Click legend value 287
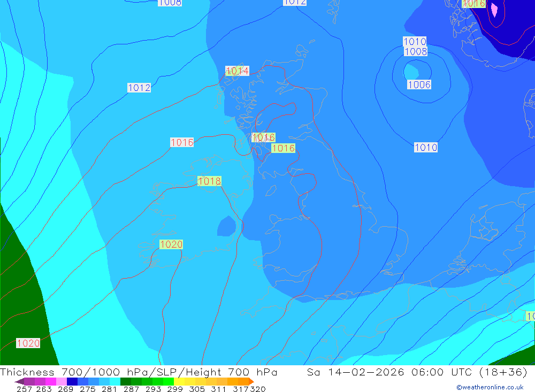The height and width of the screenshot is (392, 535). coord(131,389)
